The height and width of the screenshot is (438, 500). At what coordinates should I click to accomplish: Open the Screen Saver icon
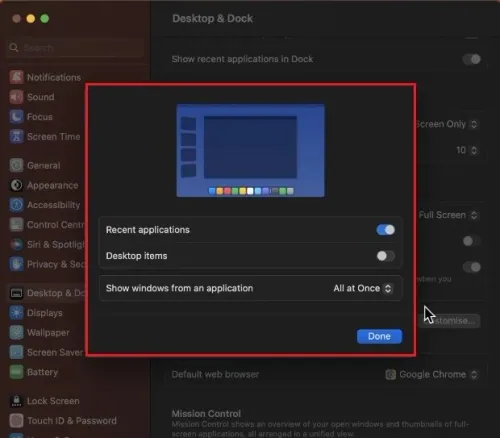[16, 352]
